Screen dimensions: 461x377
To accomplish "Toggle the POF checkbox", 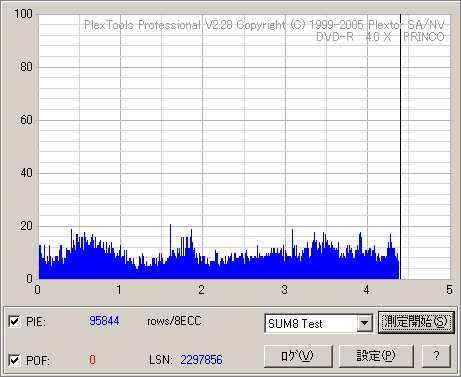I will [14, 360].
